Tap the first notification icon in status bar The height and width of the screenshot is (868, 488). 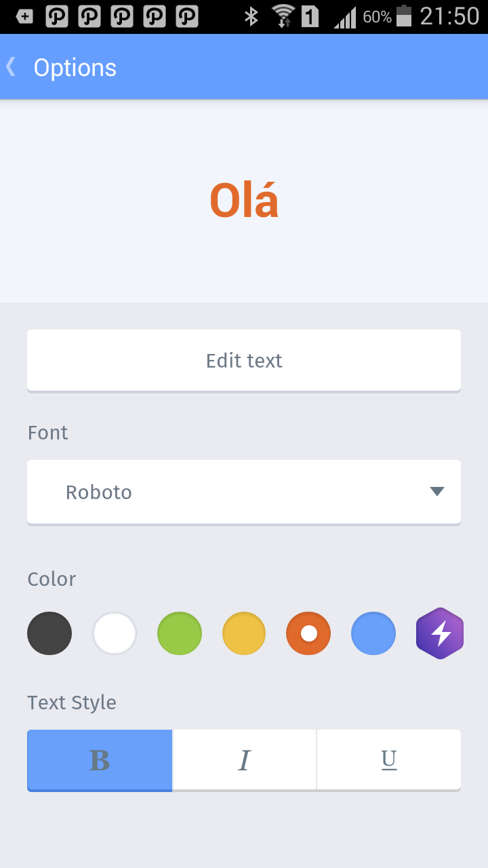24,16
